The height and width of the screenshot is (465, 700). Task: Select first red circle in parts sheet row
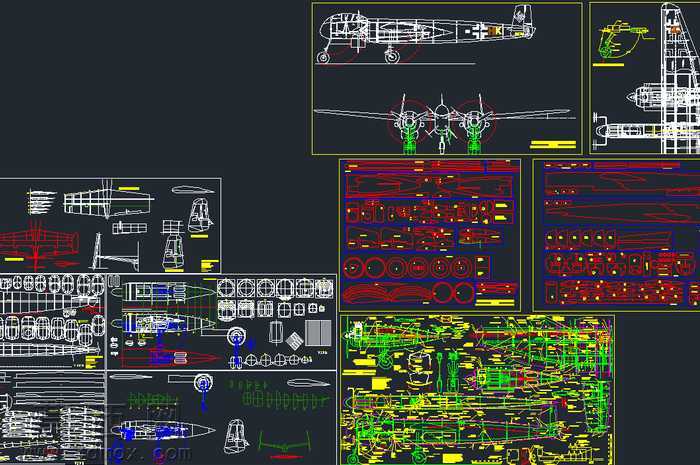tap(354, 268)
